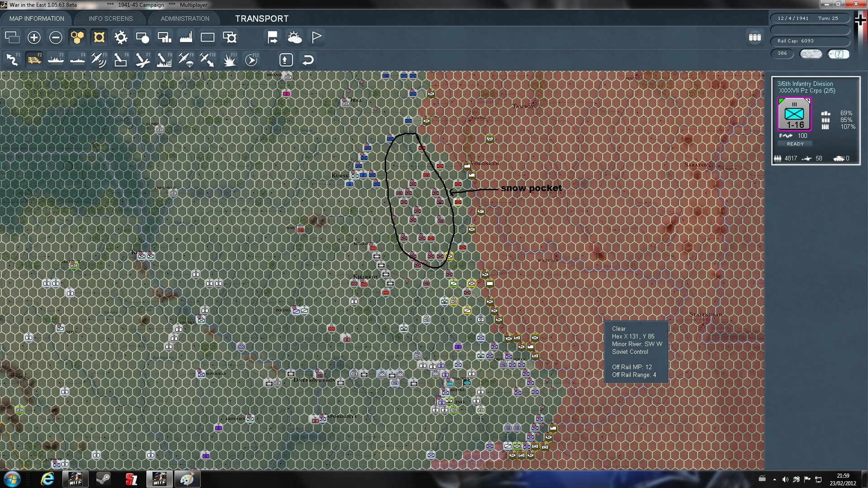Show factories with the factory icon
This screenshot has width=868, height=488.
pyautogui.click(x=186, y=38)
